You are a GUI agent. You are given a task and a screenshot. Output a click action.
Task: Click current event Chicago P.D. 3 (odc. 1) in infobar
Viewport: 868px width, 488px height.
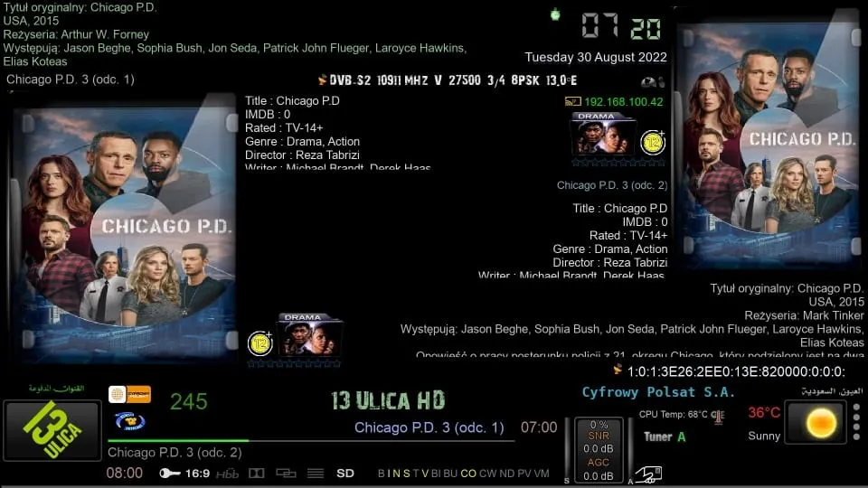429,427
